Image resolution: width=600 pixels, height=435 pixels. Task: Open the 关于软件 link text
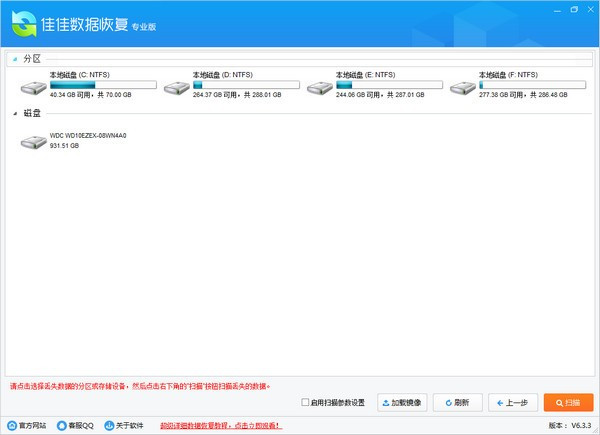(x=129, y=425)
